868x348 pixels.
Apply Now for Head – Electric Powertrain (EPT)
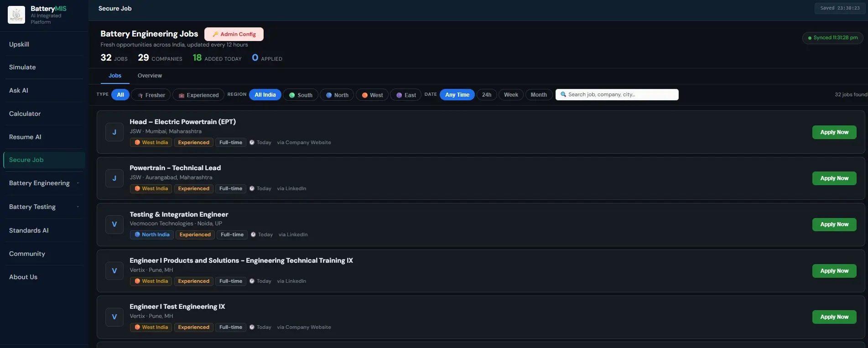coord(834,132)
